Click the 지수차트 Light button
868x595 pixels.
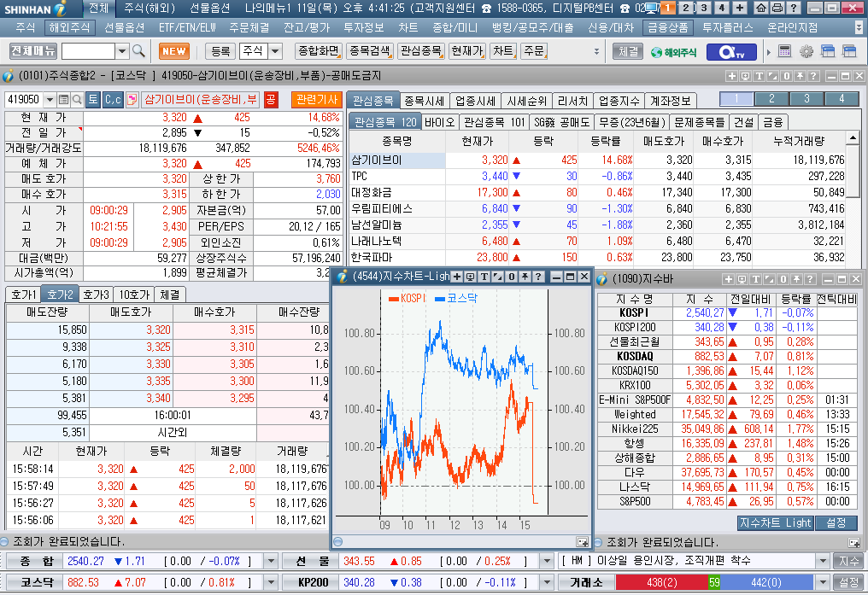tap(775, 523)
